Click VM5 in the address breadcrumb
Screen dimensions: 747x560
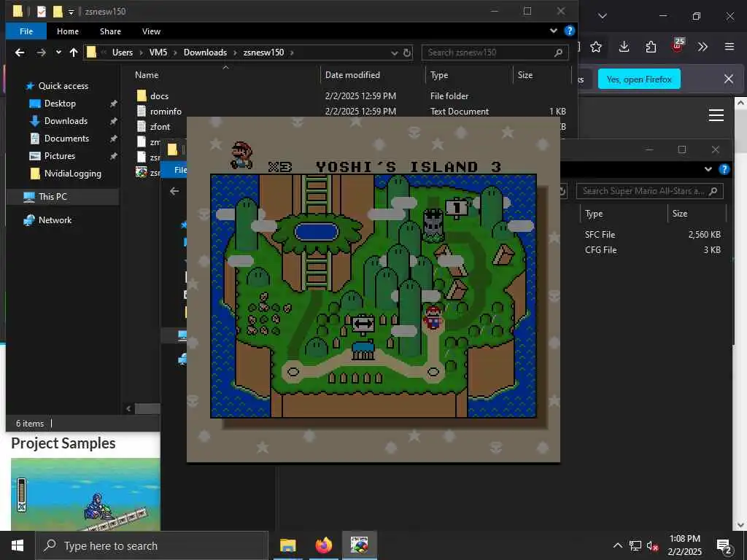pos(158,52)
